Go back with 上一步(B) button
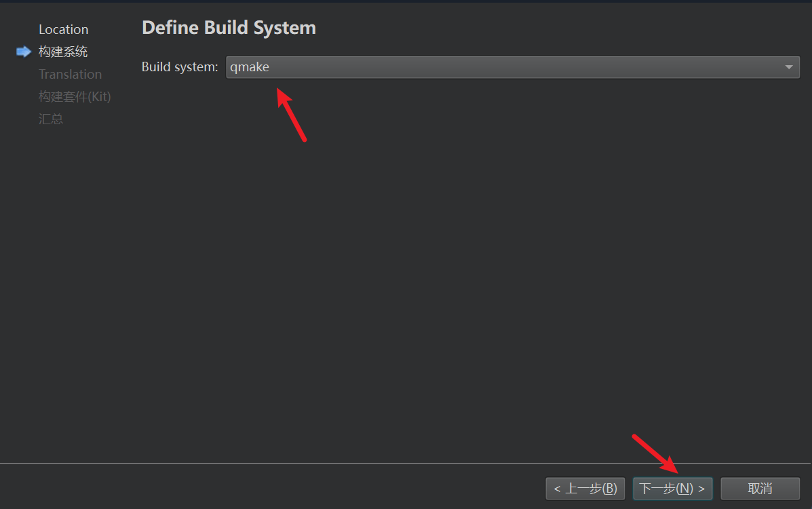Screen dimensions: 812x509 point(585,488)
